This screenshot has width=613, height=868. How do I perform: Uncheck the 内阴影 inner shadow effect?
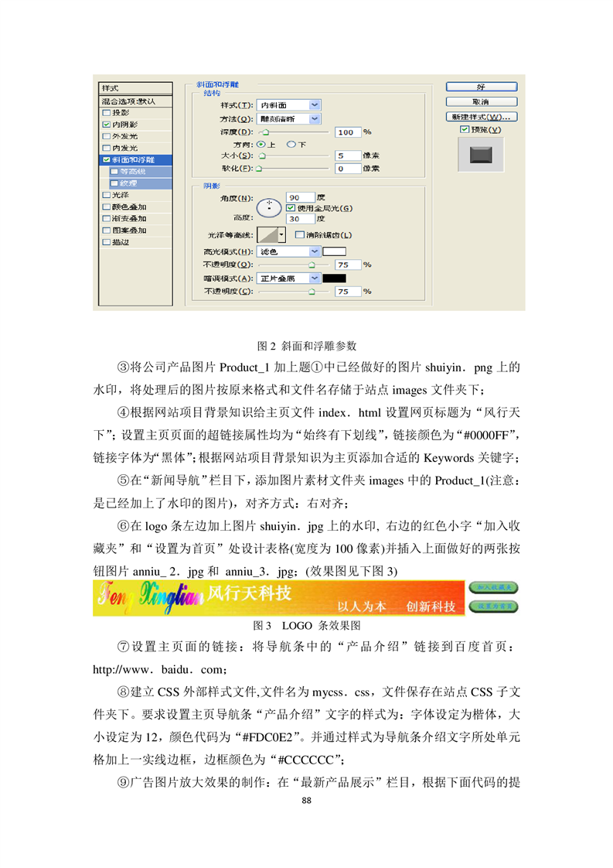point(106,125)
